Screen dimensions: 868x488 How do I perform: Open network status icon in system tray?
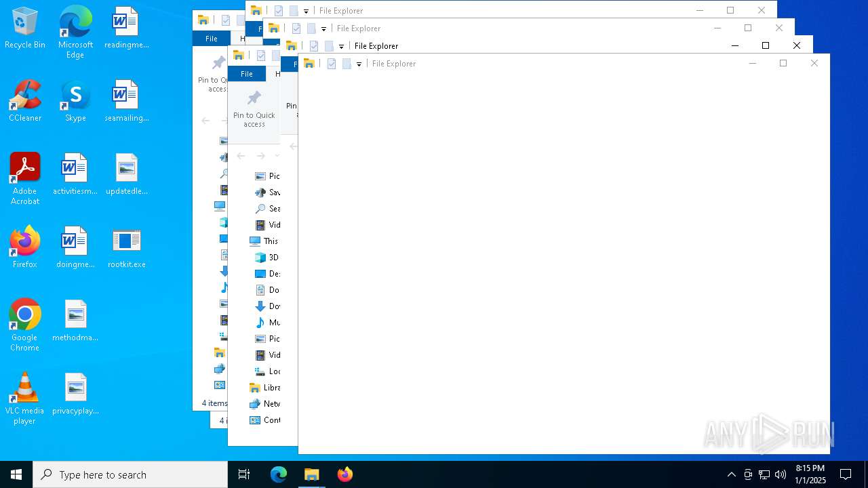point(764,474)
